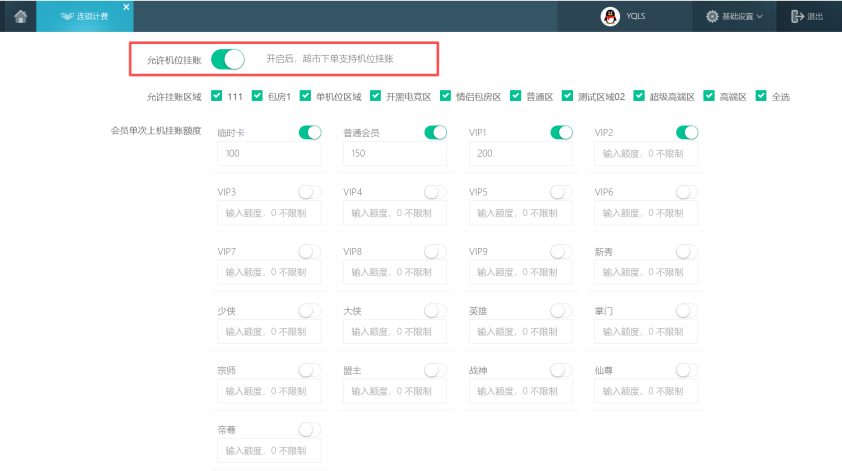Close the 连锁计费 tab

coord(126,7)
